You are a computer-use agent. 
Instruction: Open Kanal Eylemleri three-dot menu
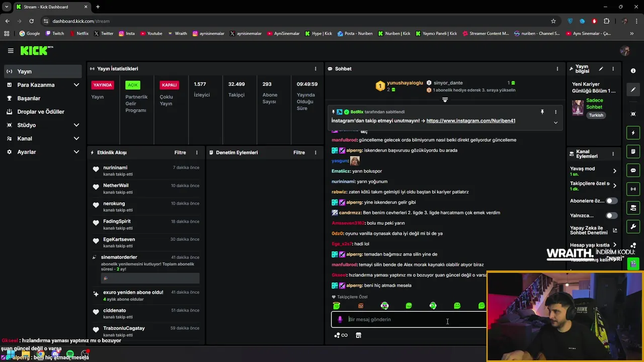[x=613, y=154]
